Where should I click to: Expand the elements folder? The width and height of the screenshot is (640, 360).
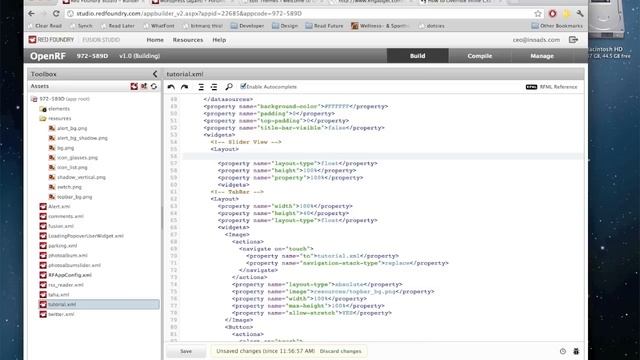[x=55, y=109]
